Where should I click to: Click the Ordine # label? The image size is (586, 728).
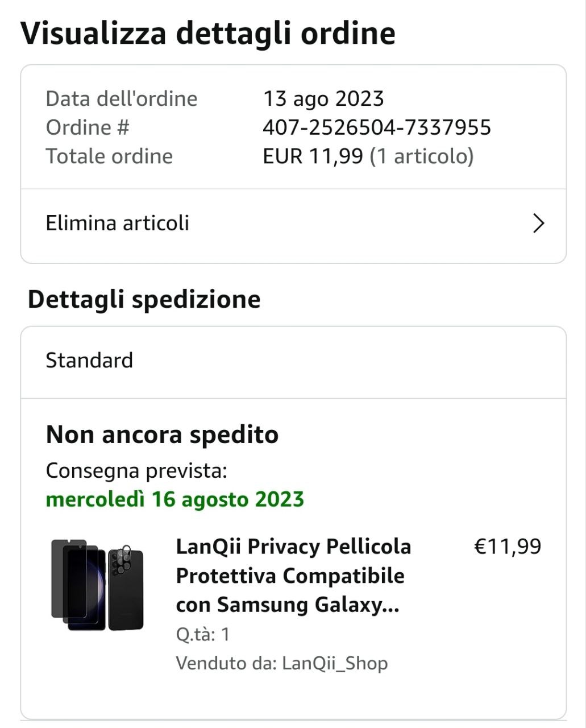(88, 127)
